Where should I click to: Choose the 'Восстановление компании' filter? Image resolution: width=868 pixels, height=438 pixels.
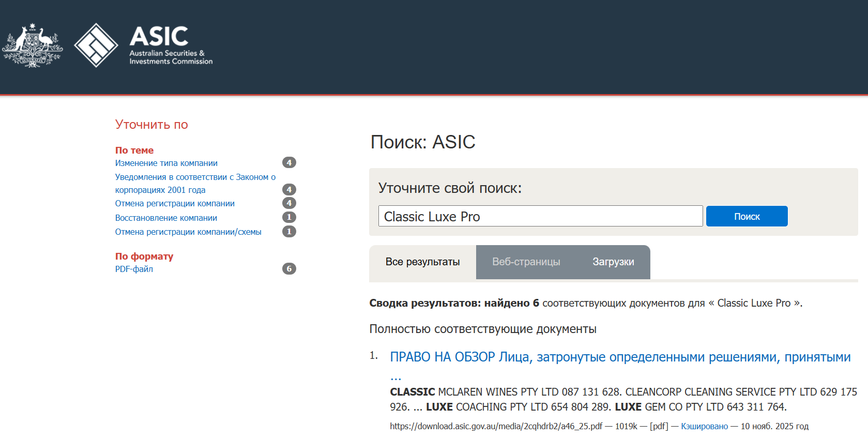(166, 218)
